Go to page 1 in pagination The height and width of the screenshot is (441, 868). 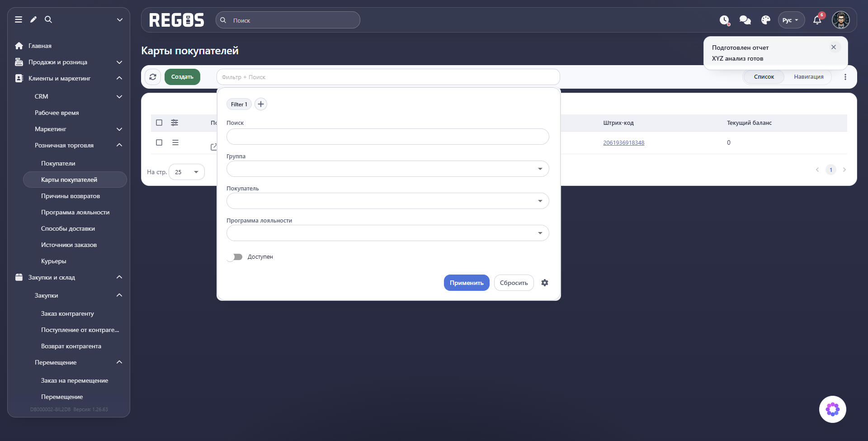831,170
